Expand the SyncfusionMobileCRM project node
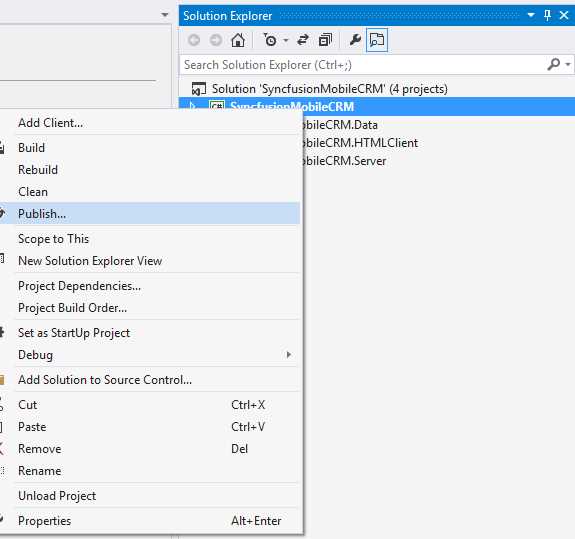This screenshot has height=539, width=575. coord(193,106)
